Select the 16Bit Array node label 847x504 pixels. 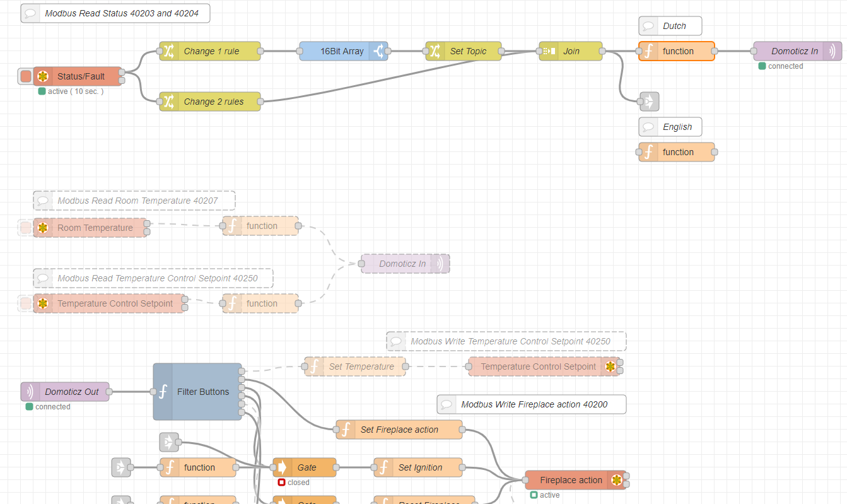[x=342, y=51]
